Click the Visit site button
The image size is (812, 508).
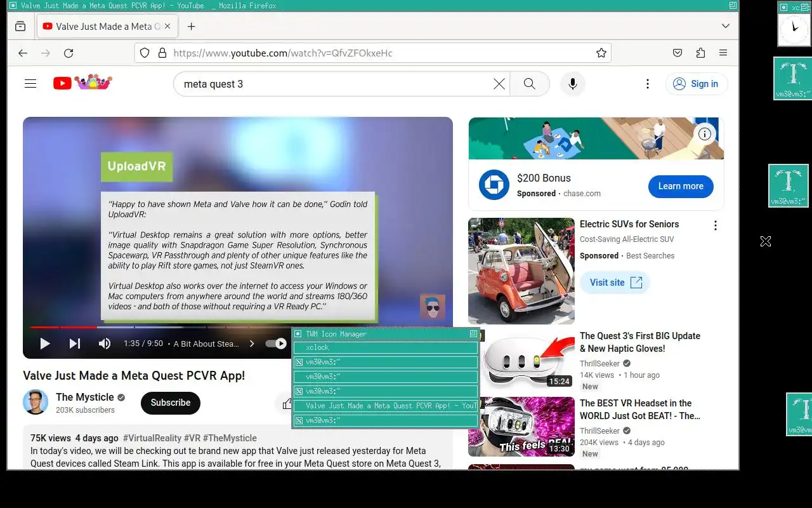click(x=615, y=283)
